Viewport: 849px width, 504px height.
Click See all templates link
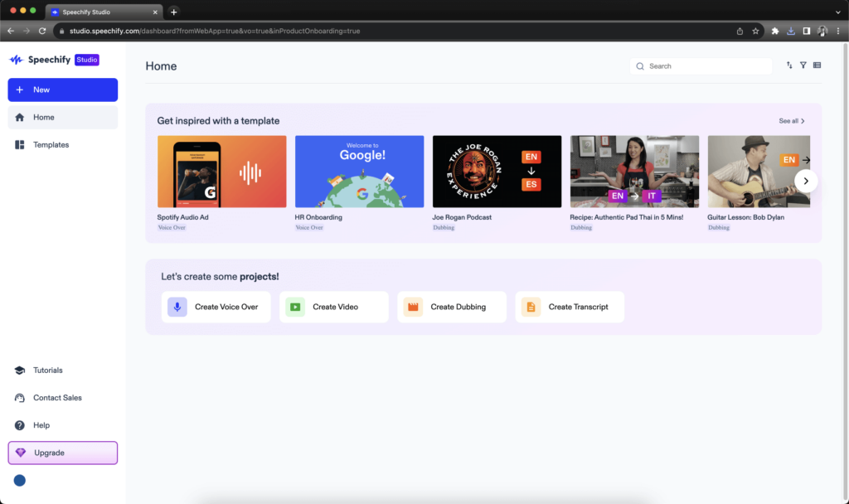(792, 121)
